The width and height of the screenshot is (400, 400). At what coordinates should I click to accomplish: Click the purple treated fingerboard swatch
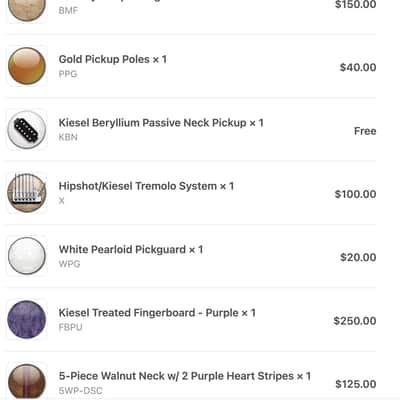27,319
